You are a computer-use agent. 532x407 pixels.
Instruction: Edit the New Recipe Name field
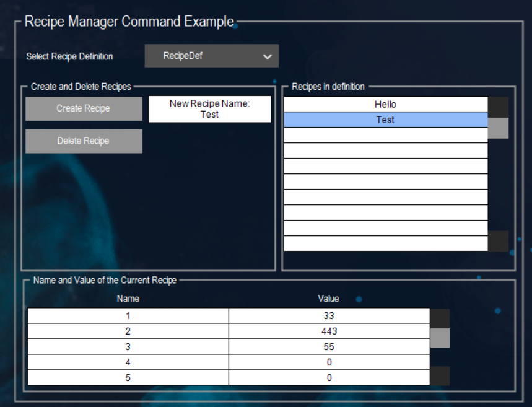click(209, 109)
